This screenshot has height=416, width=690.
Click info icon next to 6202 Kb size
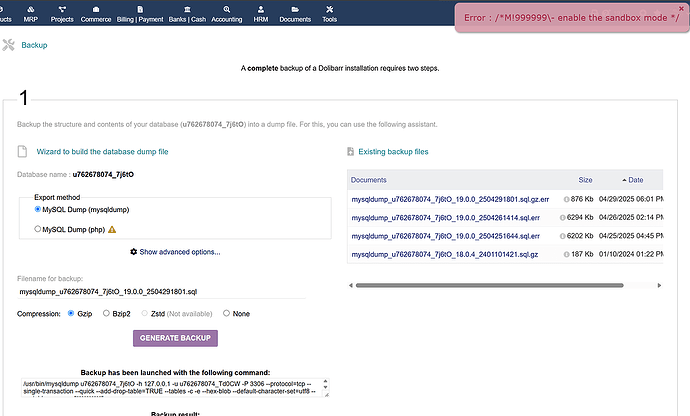tap(562, 236)
